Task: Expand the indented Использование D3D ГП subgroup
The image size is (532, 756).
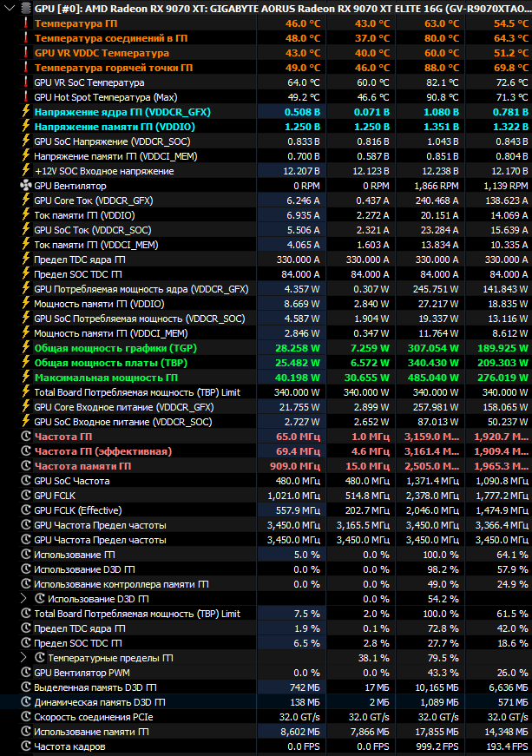Action: coord(23,599)
